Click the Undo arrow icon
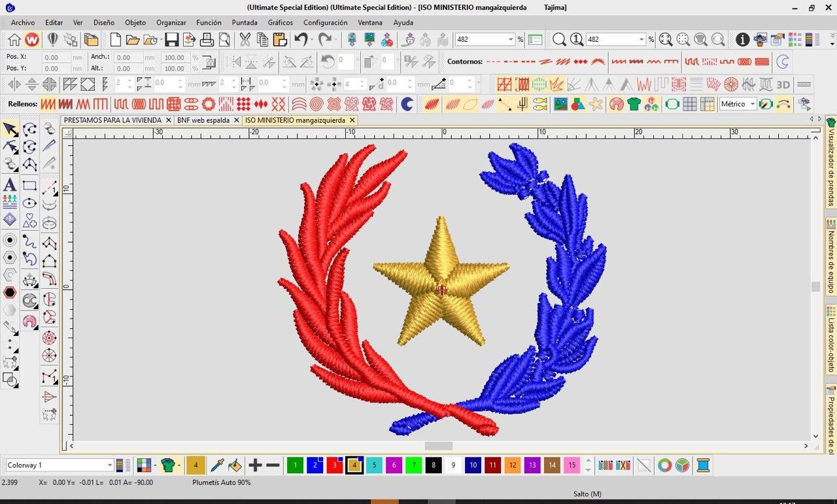The image size is (837, 504). 301,40
